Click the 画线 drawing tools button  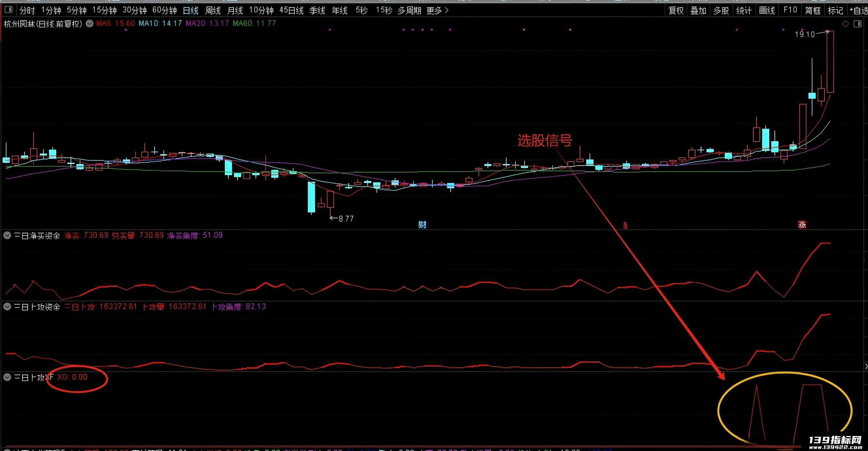[767, 10]
